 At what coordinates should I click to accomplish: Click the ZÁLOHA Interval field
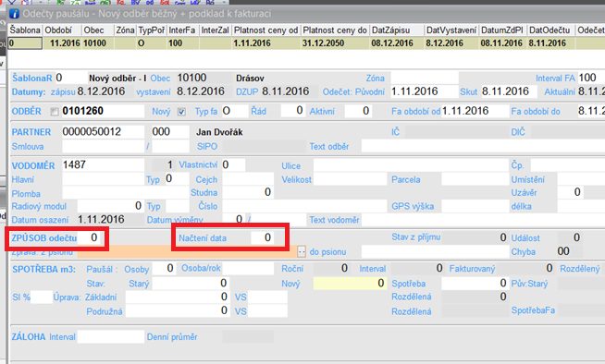111,336
